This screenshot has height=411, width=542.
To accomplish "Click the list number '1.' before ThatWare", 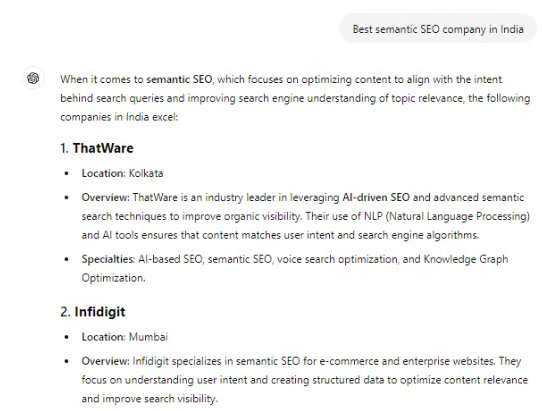I will (65, 148).
